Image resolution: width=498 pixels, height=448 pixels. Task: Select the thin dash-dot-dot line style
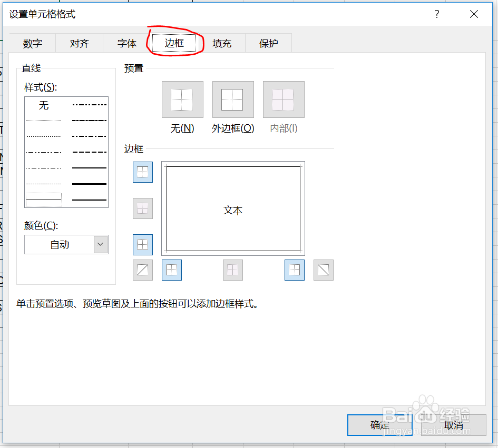(44, 152)
